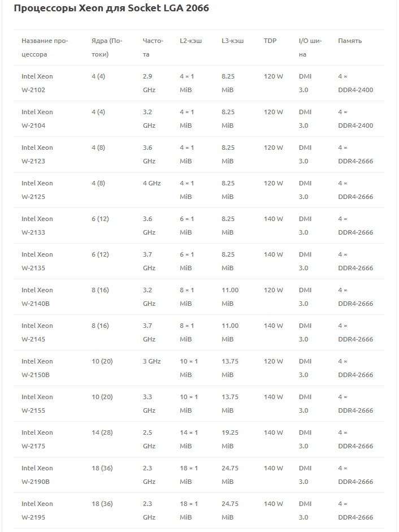
Task: Click the "Память" column header
Action: tap(350, 41)
